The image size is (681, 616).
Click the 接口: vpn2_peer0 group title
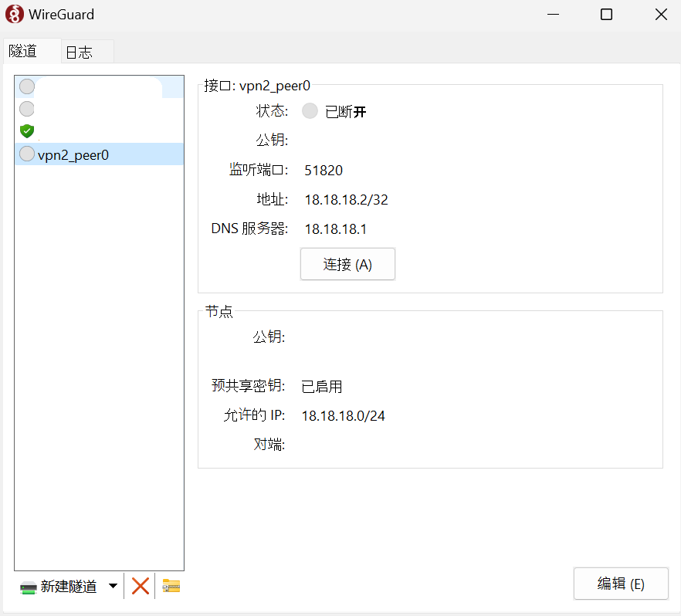pyautogui.click(x=257, y=86)
